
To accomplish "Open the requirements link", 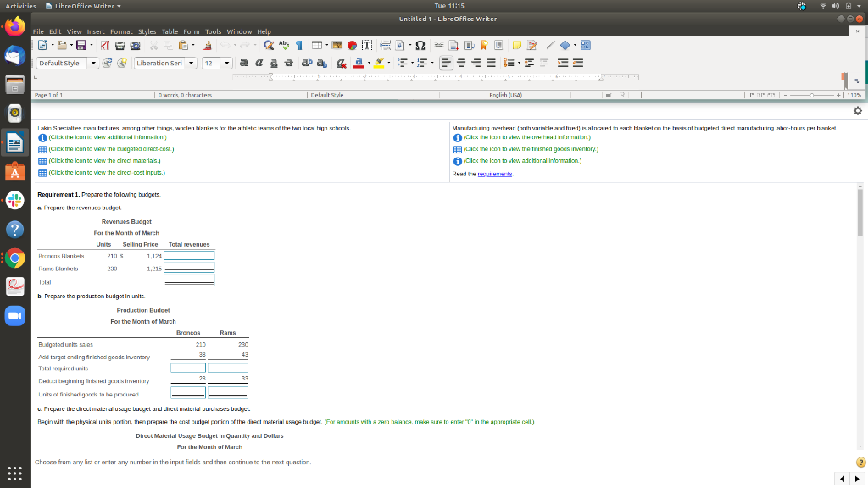I will [x=495, y=174].
